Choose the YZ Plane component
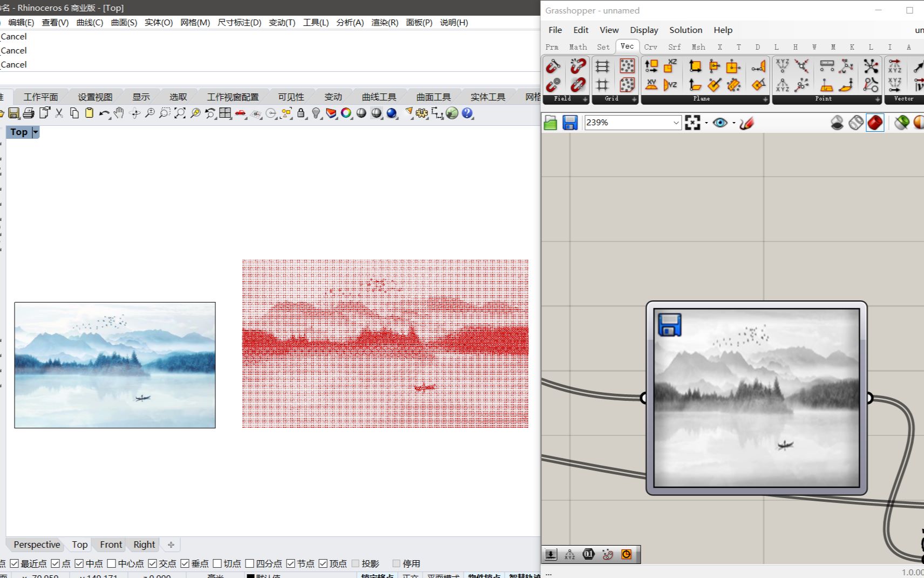924x578 pixels. pyautogui.click(x=670, y=85)
